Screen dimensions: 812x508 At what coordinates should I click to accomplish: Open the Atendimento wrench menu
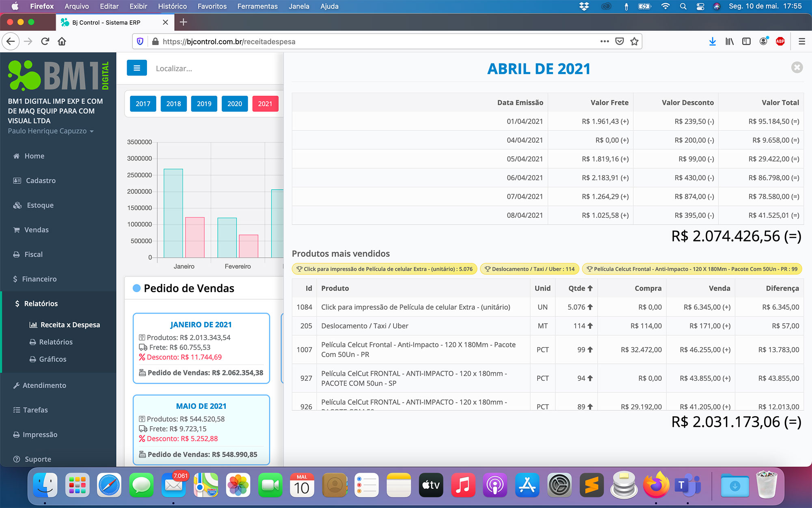pos(44,385)
